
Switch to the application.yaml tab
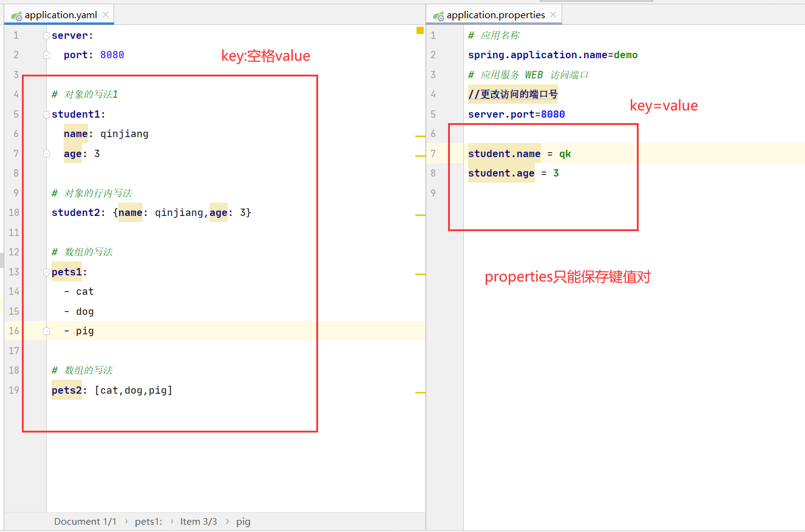pyautogui.click(x=59, y=14)
